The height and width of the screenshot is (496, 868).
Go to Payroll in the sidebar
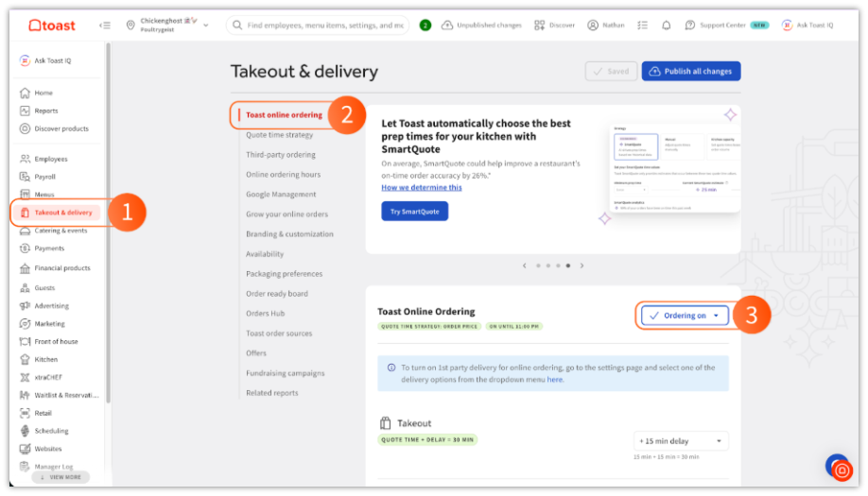click(x=44, y=177)
